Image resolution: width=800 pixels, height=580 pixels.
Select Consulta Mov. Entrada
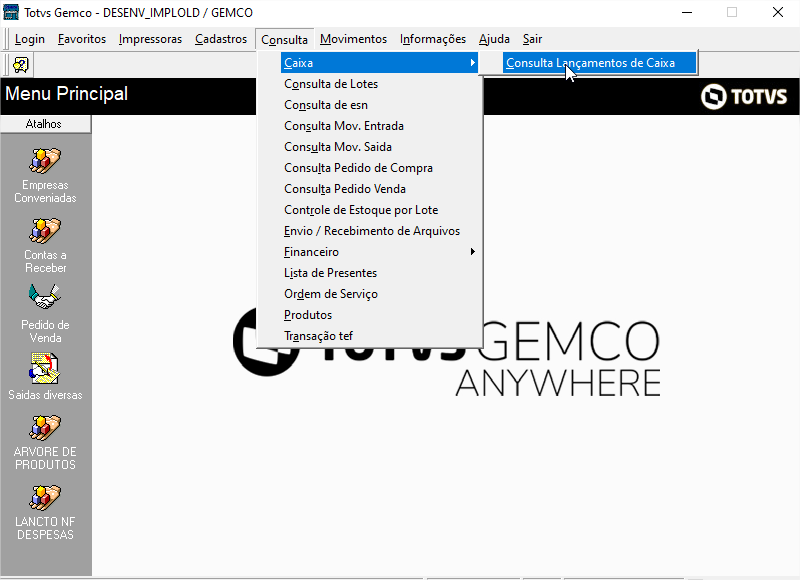[x=380, y=125]
